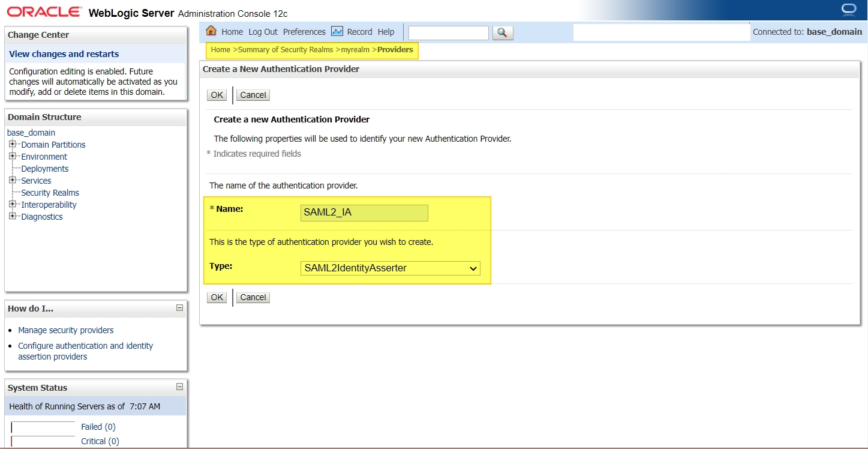The width and height of the screenshot is (868, 449).
Task: Open Security Realms in the tree
Action: click(x=50, y=193)
